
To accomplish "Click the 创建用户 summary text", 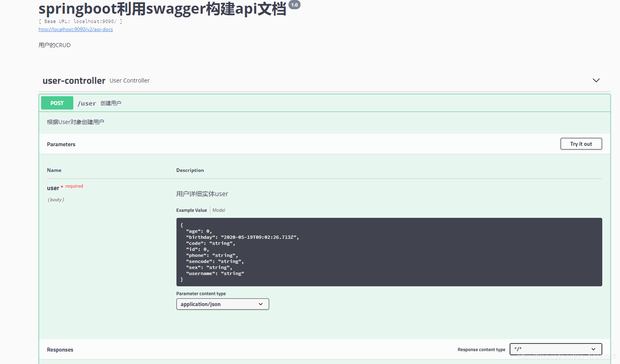I will point(111,103).
